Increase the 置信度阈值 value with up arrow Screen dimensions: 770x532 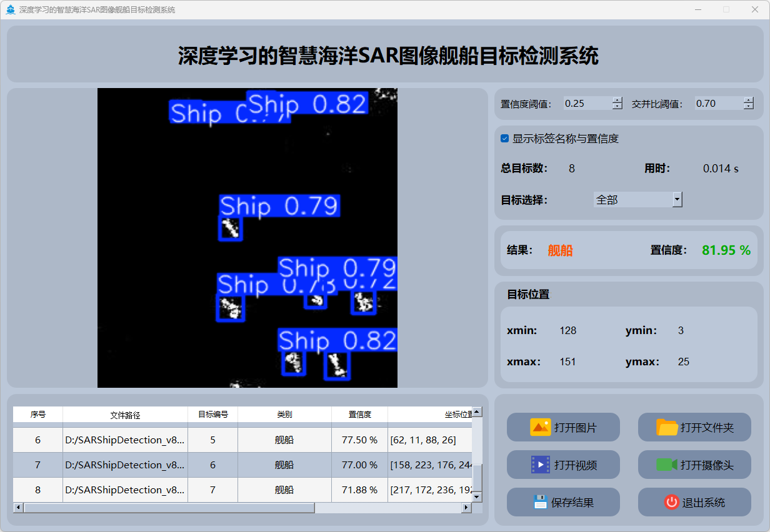pos(617,100)
